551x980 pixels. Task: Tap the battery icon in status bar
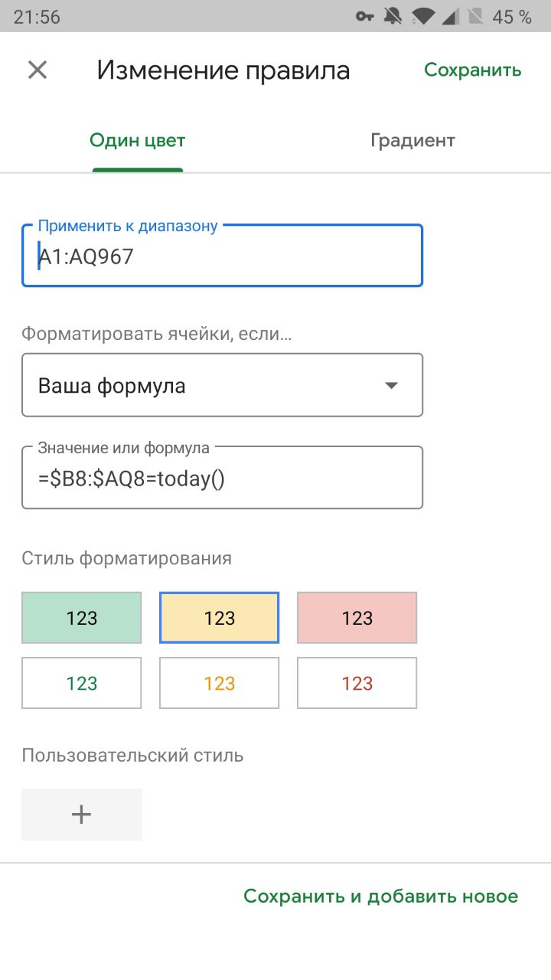click(475, 16)
